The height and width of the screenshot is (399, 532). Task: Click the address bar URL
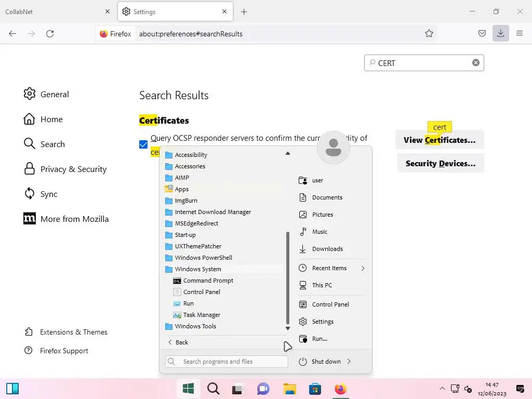click(x=191, y=34)
